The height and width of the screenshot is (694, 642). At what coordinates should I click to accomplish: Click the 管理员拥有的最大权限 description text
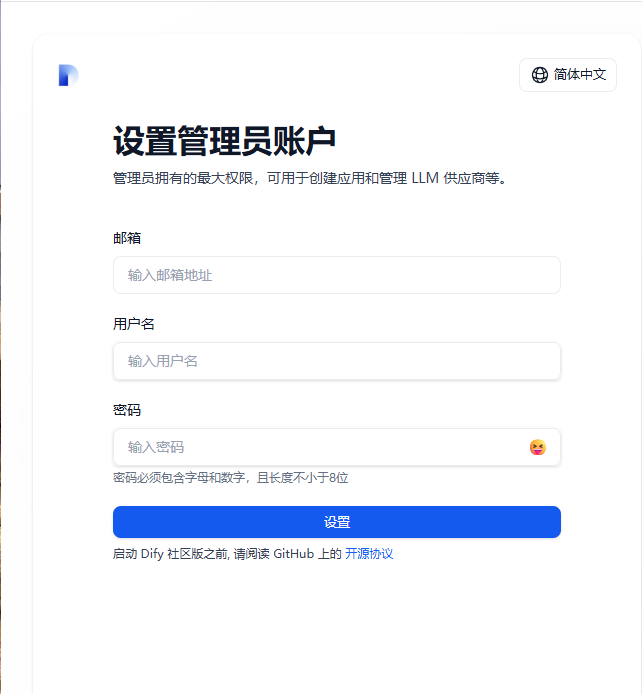(x=183, y=178)
